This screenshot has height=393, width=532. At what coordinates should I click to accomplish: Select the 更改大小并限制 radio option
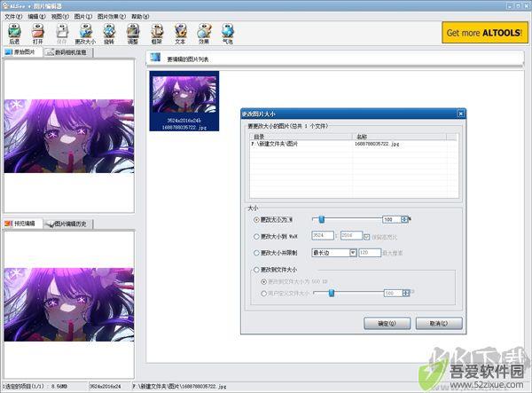coord(256,253)
